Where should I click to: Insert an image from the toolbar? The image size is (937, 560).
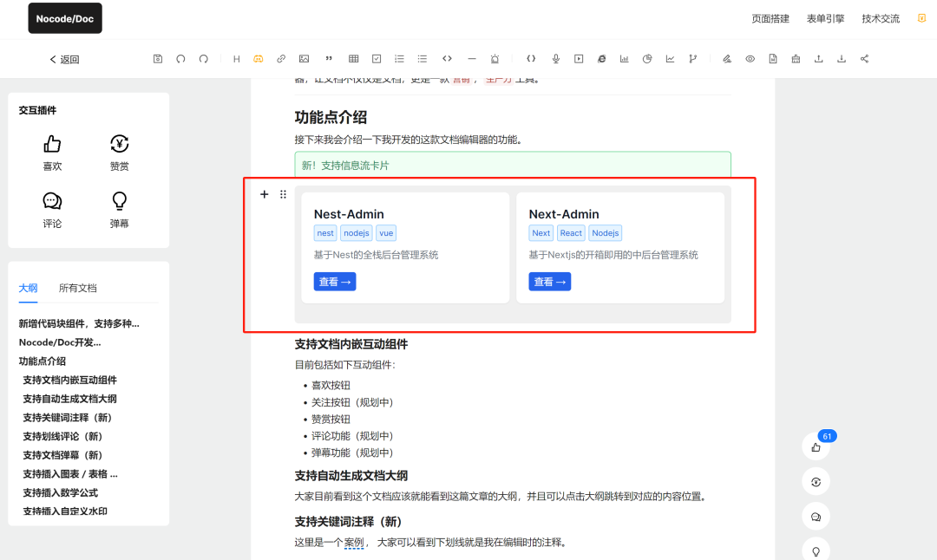pos(304,59)
